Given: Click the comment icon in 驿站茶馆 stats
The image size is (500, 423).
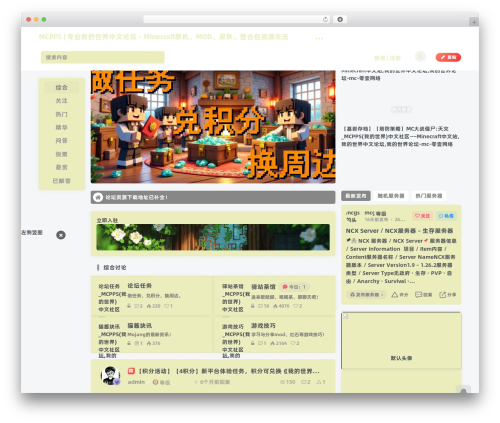Looking at the screenshot, I should pyautogui.click(x=260, y=306).
